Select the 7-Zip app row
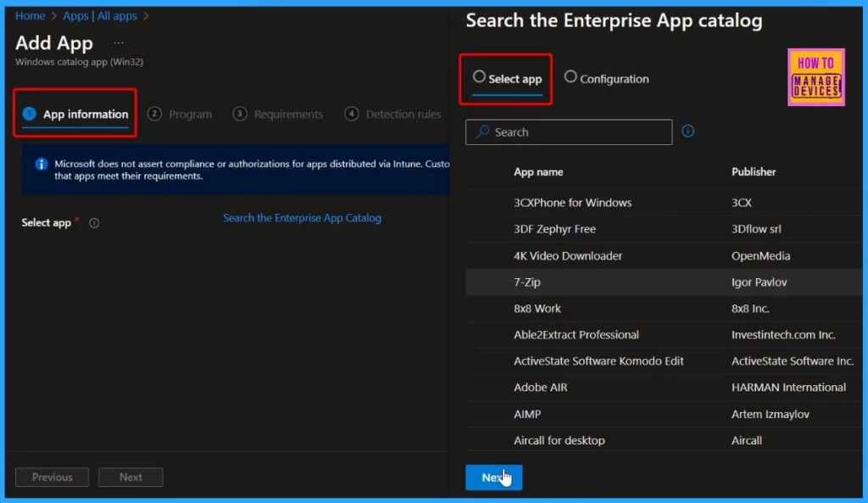 click(x=664, y=282)
